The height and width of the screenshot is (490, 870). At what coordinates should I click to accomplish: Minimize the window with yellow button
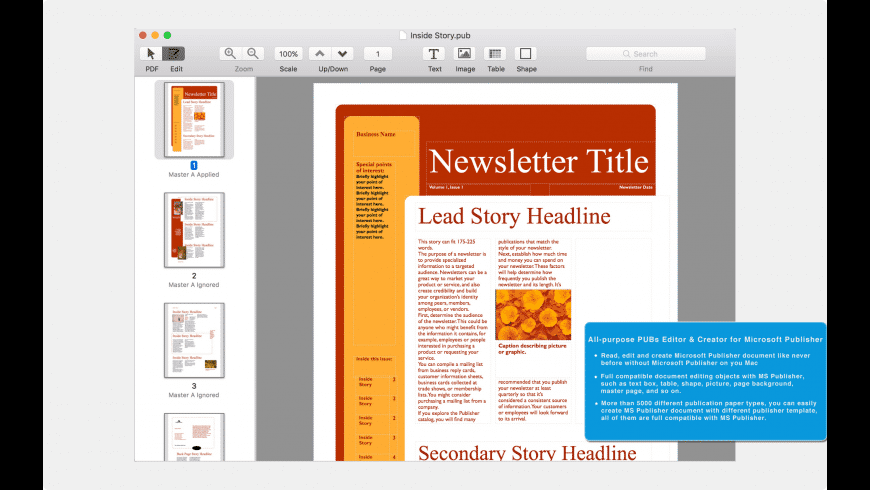click(155, 35)
